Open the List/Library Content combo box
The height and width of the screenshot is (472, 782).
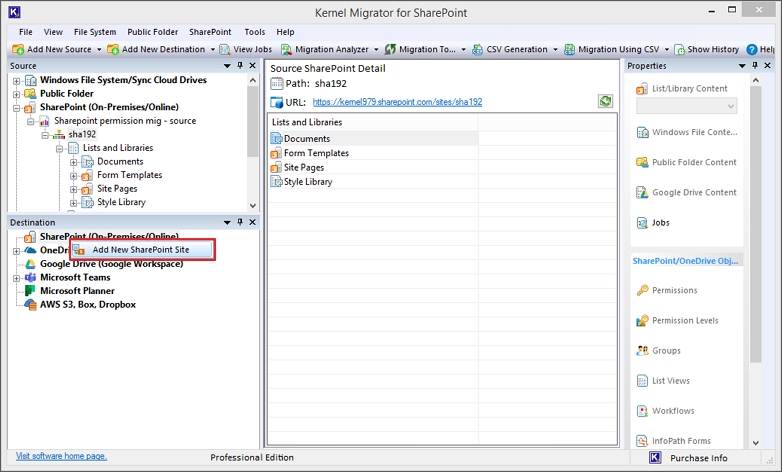coord(686,106)
